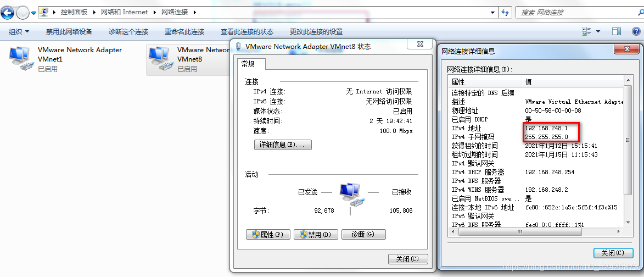644x277 pixels.
Task: Click the 属性 column header
Action: [x=485, y=82]
